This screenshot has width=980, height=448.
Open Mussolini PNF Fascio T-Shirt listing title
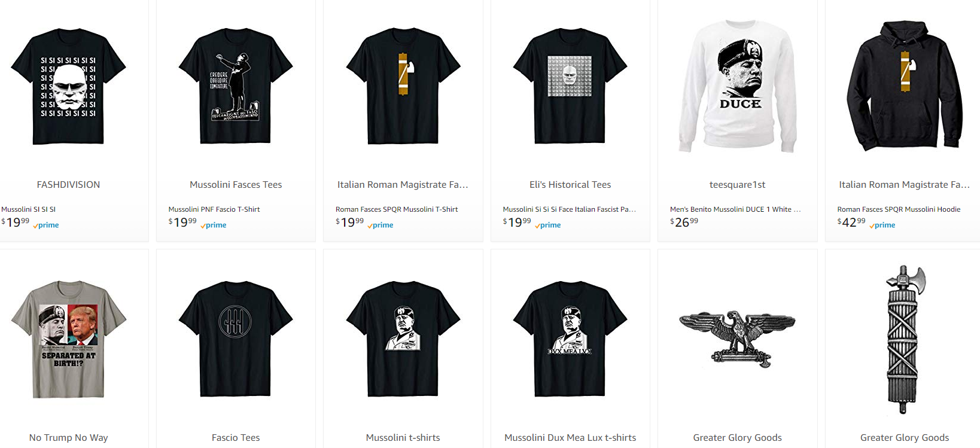point(214,209)
